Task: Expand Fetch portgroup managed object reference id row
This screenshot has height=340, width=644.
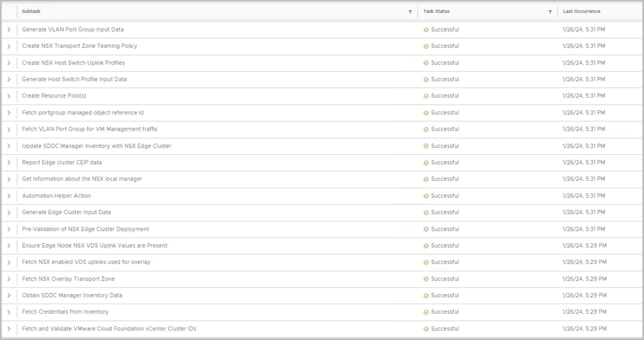Action: (9, 113)
